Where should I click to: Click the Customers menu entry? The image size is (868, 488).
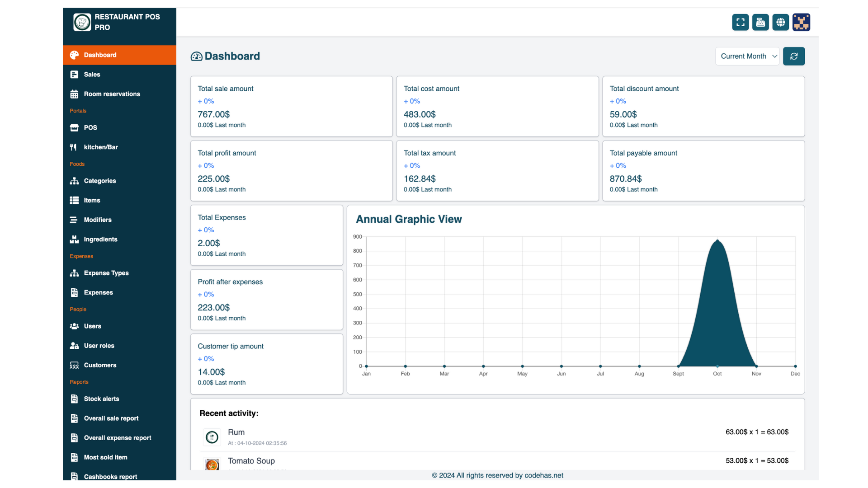pyautogui.click(x=100, y=365)
